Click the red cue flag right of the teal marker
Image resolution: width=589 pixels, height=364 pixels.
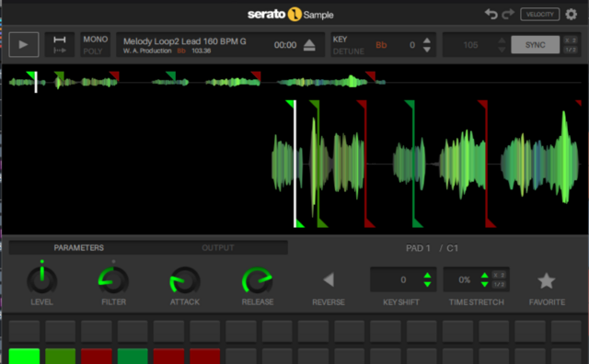(x=482, y=104)
